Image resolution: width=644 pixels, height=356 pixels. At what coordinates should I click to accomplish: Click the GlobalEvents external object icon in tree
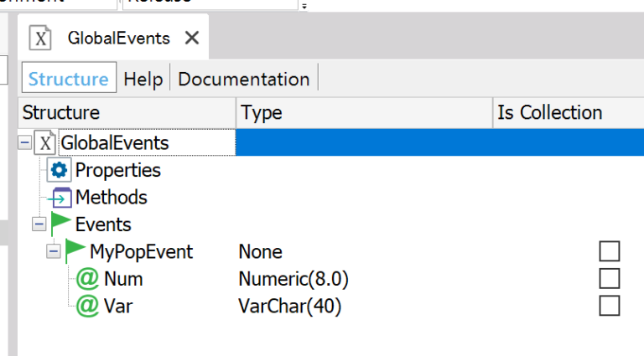[46, 143]
